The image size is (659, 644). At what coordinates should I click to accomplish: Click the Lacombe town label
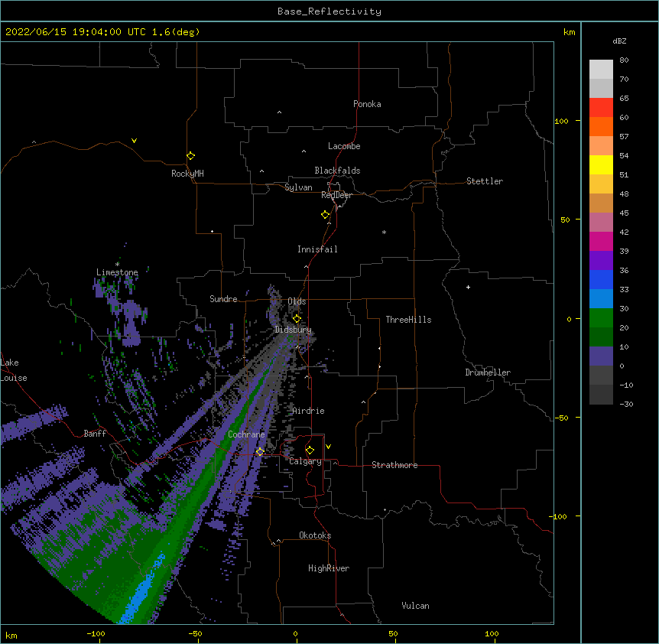pyautogui.click(x=344, y=146)
